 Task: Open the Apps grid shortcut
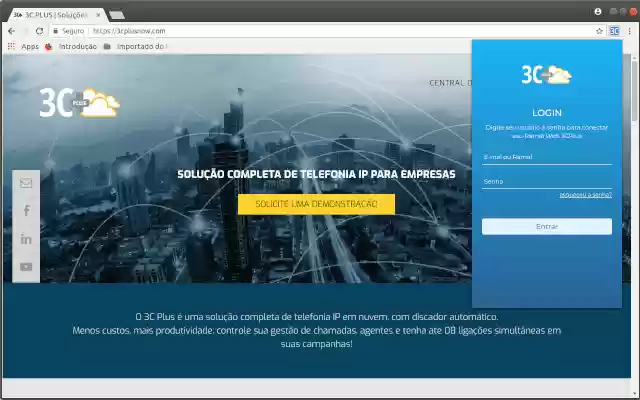(23, 47)
